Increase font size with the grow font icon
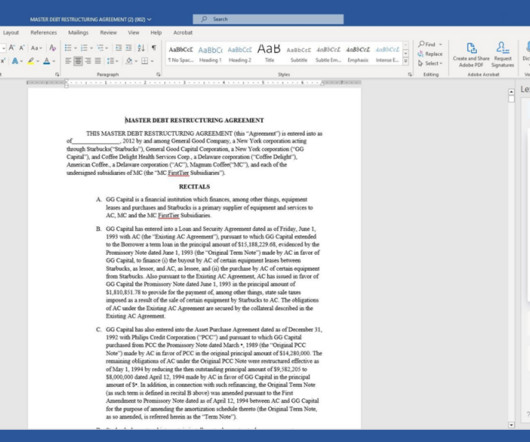 [x=12, y=48]
